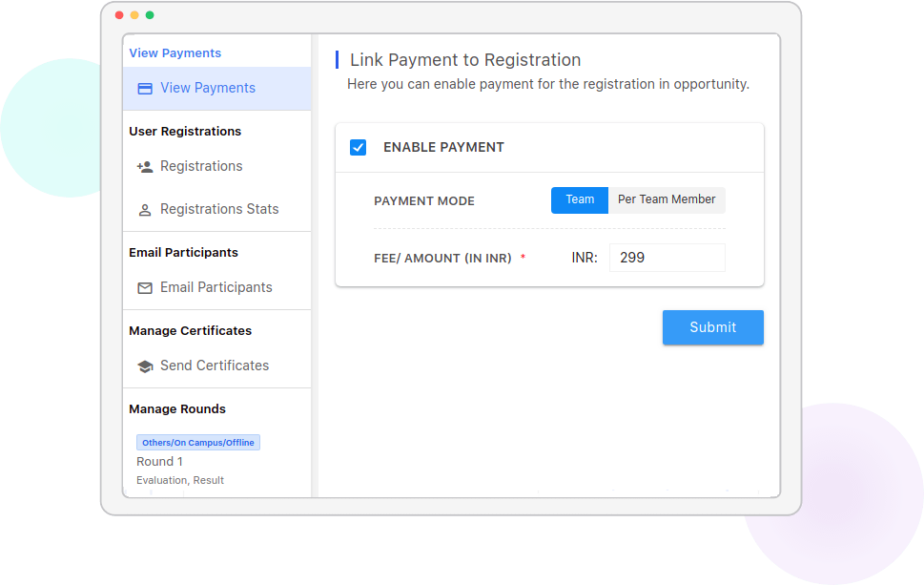Switch payment mode to Per Team Member
This screenshot has width=924, height=585.
(x=667, y=199)
